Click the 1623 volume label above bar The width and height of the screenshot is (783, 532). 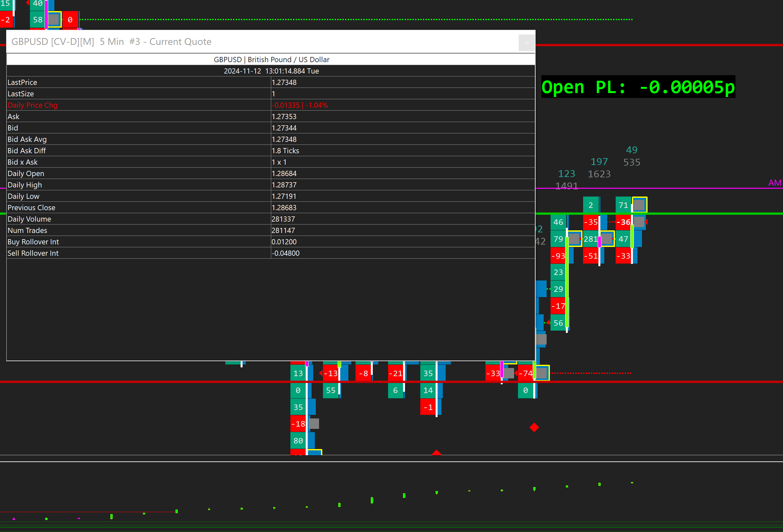[599, 174]
